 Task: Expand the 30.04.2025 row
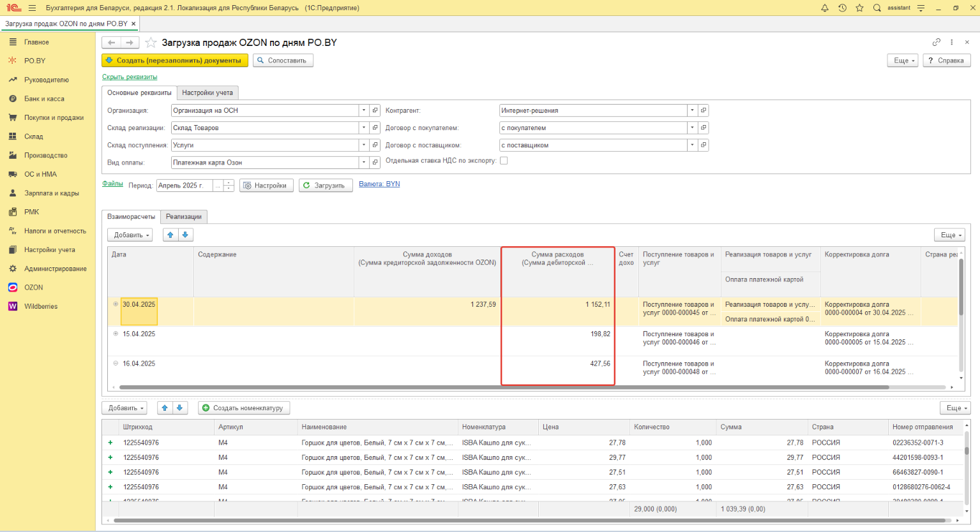pos(116,304)
